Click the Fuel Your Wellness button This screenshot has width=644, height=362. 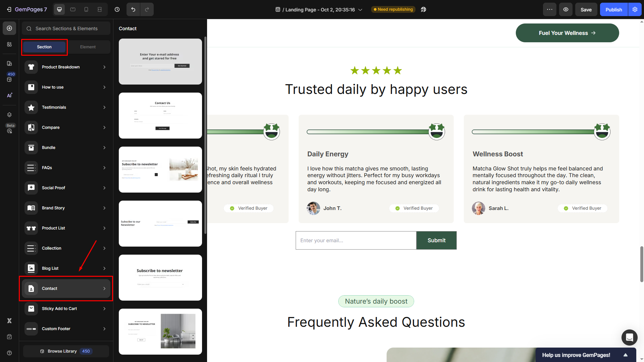coord(567,33)
